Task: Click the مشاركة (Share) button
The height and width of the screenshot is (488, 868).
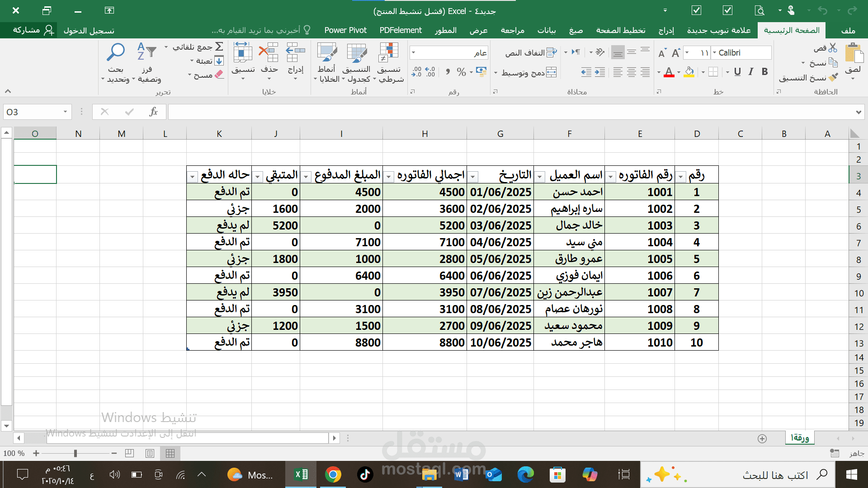Action: 33,30
